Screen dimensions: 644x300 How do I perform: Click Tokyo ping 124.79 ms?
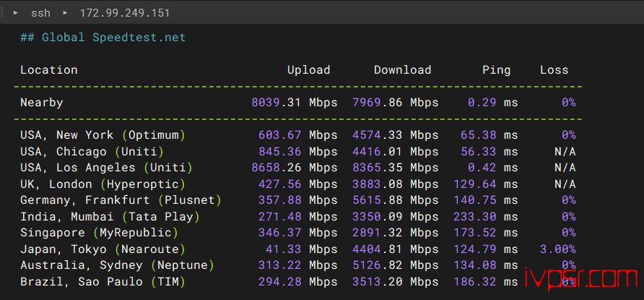coord(486,249)
